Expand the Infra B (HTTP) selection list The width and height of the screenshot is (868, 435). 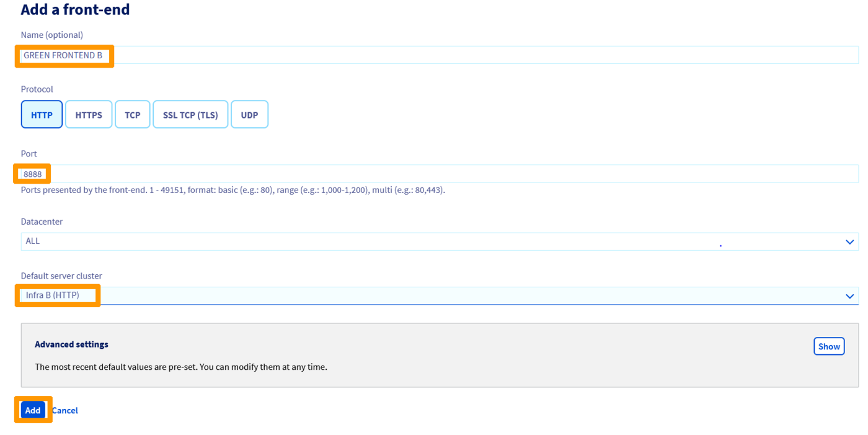[434, 295]
